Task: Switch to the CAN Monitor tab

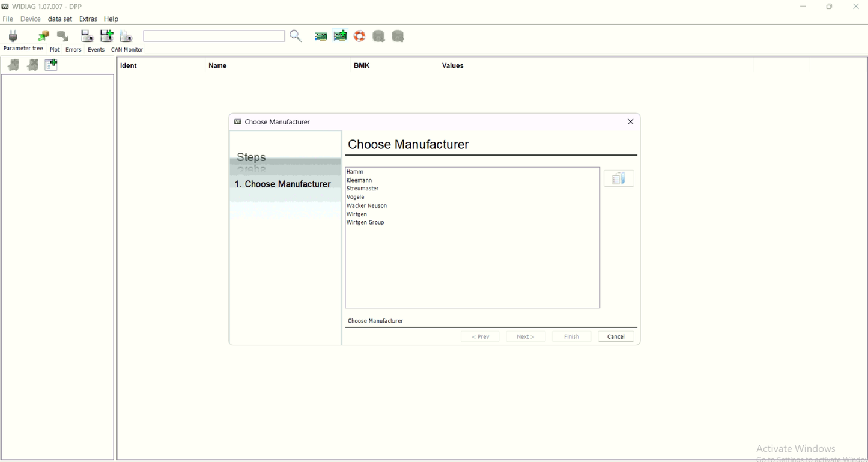Action: 127,50
